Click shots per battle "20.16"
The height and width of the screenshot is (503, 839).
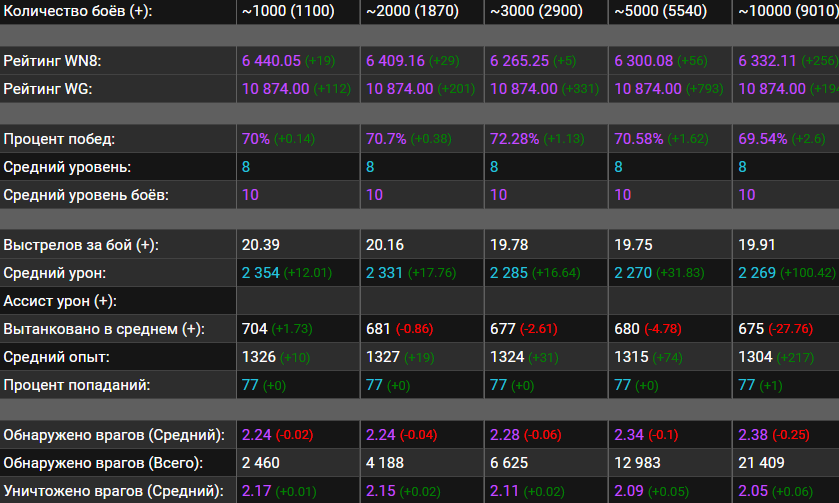click(385, 245)
